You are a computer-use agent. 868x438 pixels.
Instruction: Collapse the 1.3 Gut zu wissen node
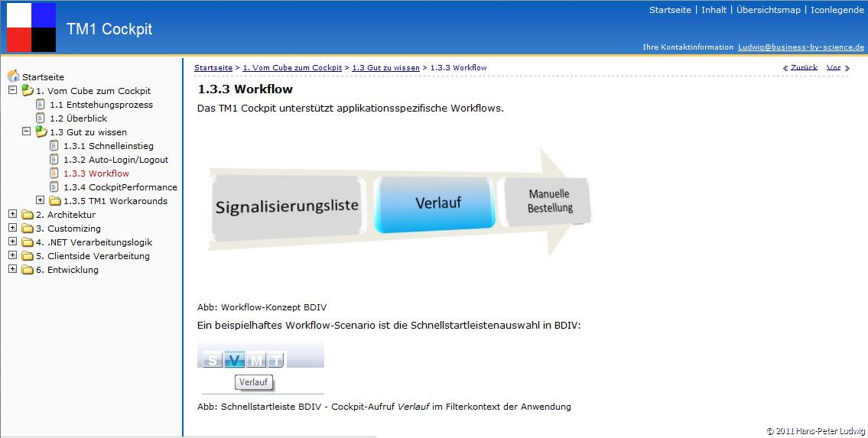(x=26, y=131)
